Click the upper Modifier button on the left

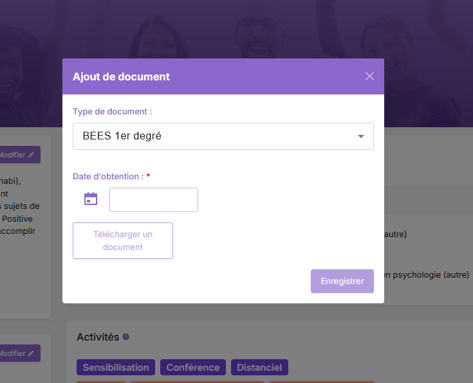point(19,155)
